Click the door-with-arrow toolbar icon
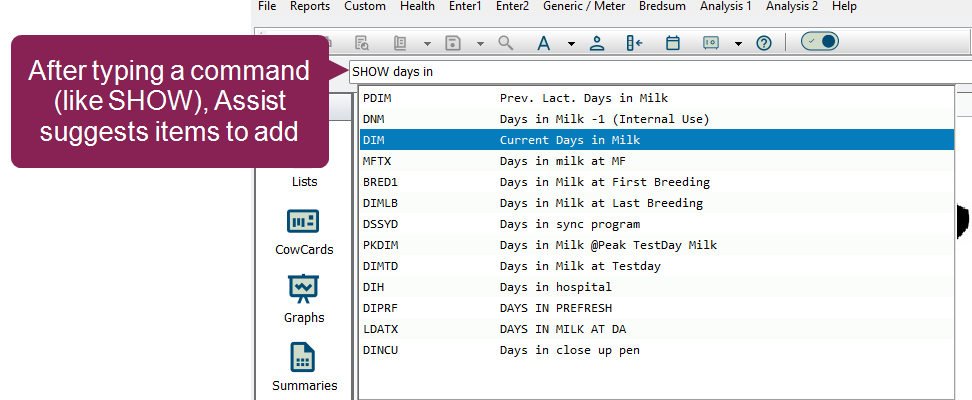 point(634,43)
